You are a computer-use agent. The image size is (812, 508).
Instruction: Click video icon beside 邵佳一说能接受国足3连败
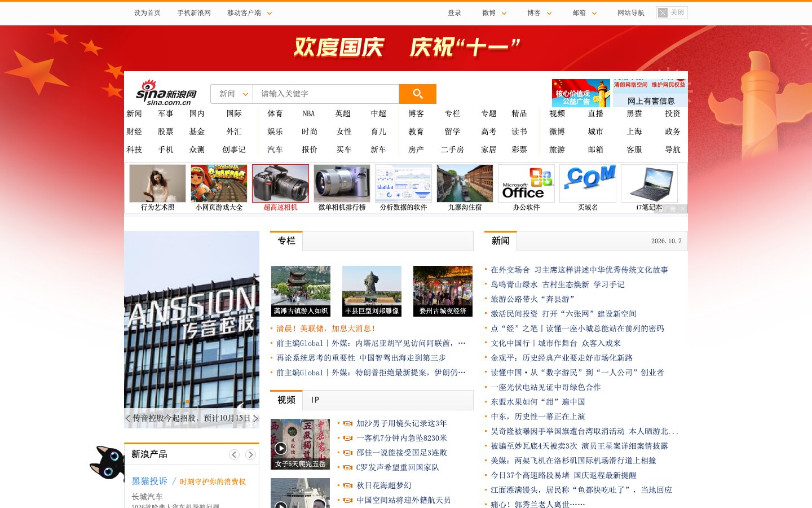pyautogui.click(x=348, y=453)
